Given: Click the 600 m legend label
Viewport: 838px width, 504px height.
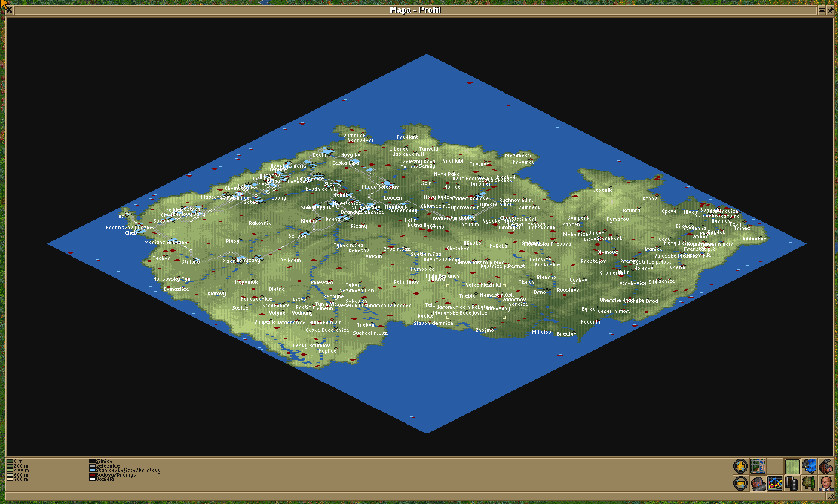Looking at the screenshot, I should click(x=21, y=474).
